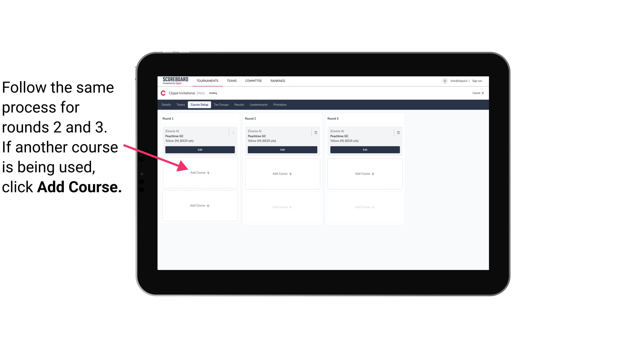This screenshot has height=346, width=644.
Task: Click the second Add Course in Round 1
Action: pyautogui.click(x=200, y=205)
